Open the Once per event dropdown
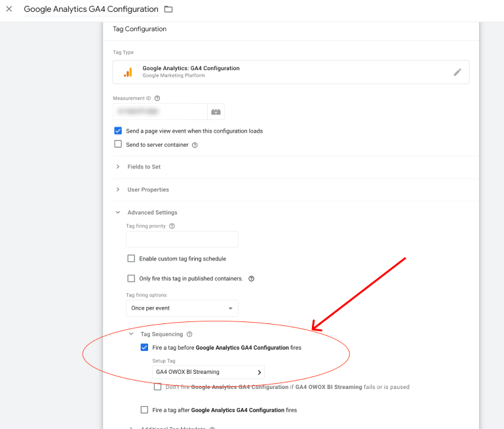This screenshot has width=504, height=429. pos(182,308)
